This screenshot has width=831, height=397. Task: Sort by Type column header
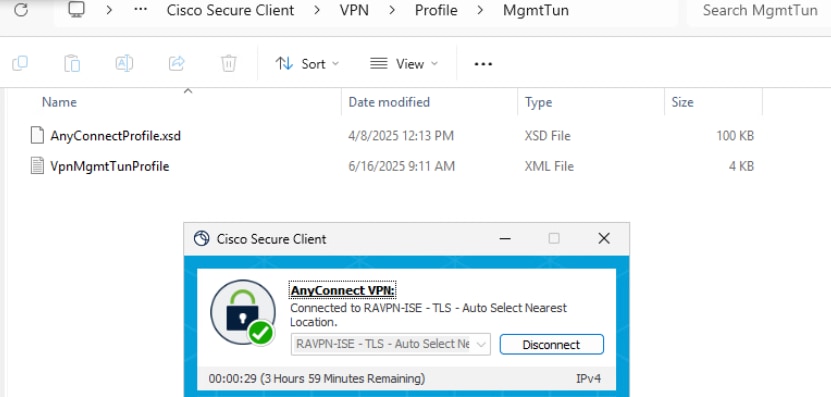pos(538,102)
